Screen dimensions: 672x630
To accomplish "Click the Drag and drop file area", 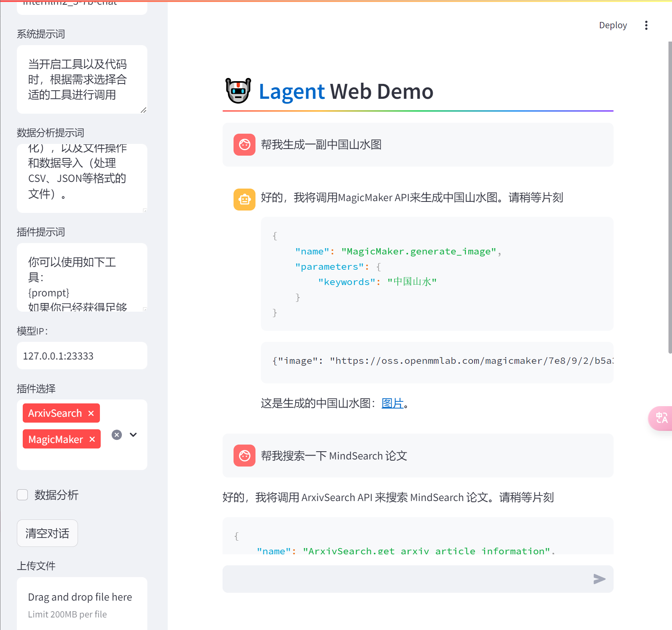I will click(x=82, y=604).
